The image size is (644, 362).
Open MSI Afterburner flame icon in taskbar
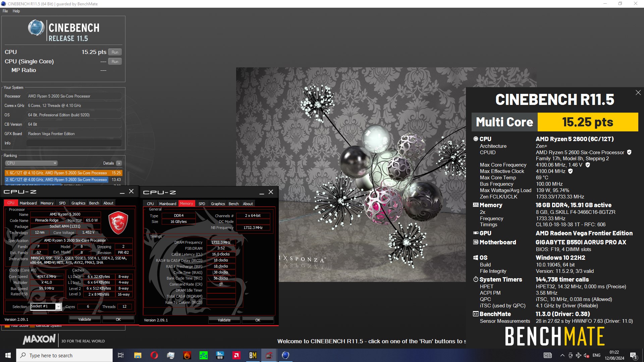(x=187, y=355)
